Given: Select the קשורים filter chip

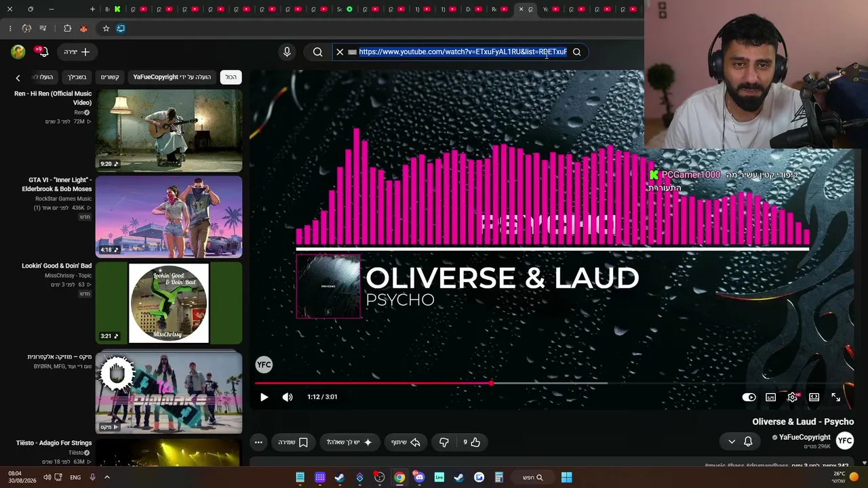Looking at the screenshot, I should pos(110,77).
